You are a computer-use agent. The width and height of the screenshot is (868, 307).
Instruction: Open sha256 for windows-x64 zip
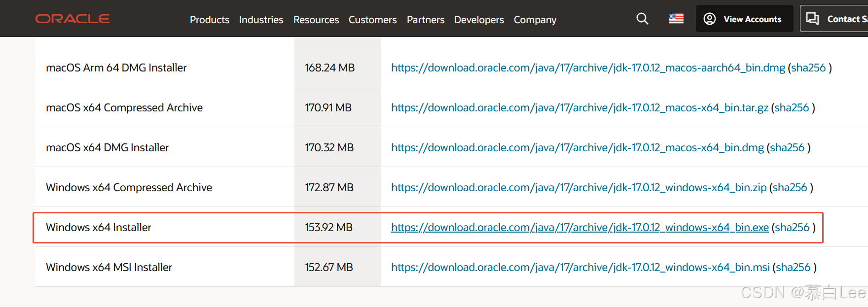point(790,187)
